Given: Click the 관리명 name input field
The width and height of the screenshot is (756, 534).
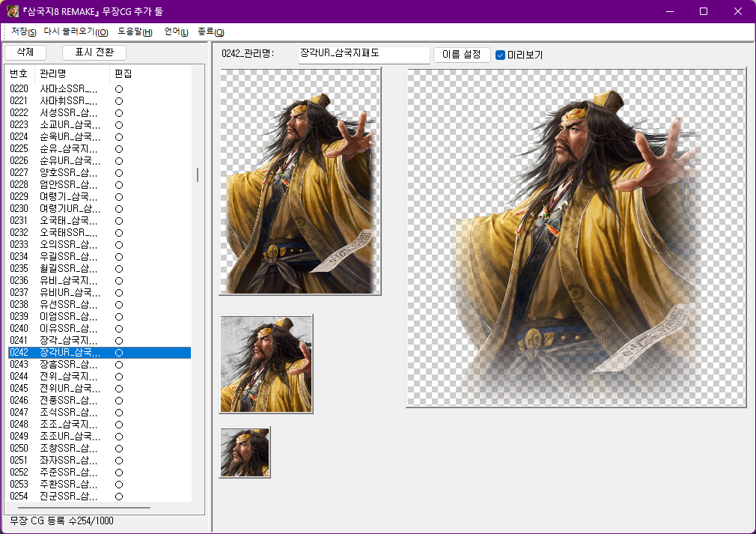Looking at the screenshot, I should pos(364,54).
